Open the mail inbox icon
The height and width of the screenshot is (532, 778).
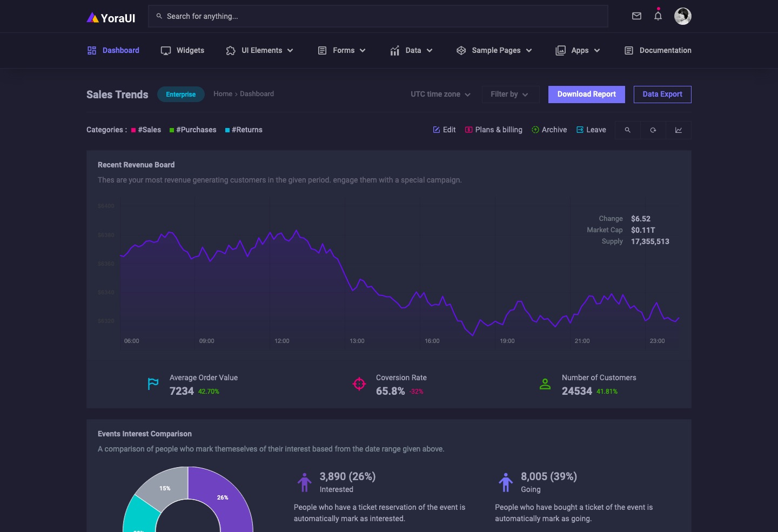click(636, 16)
